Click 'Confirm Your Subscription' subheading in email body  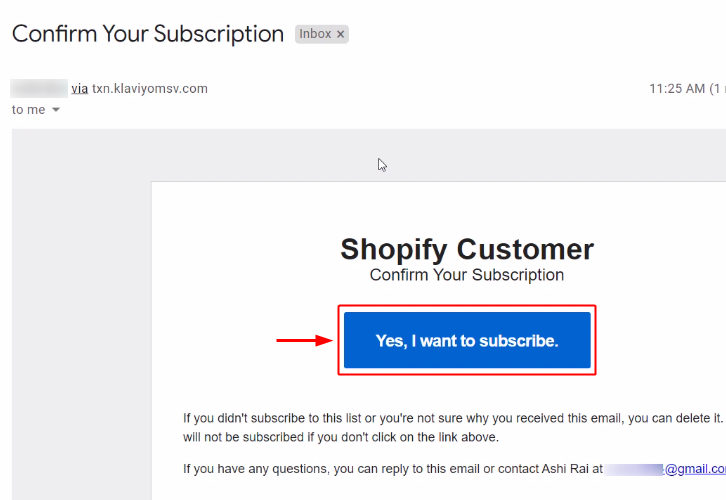pyautogui.click(x=467, y=275)
